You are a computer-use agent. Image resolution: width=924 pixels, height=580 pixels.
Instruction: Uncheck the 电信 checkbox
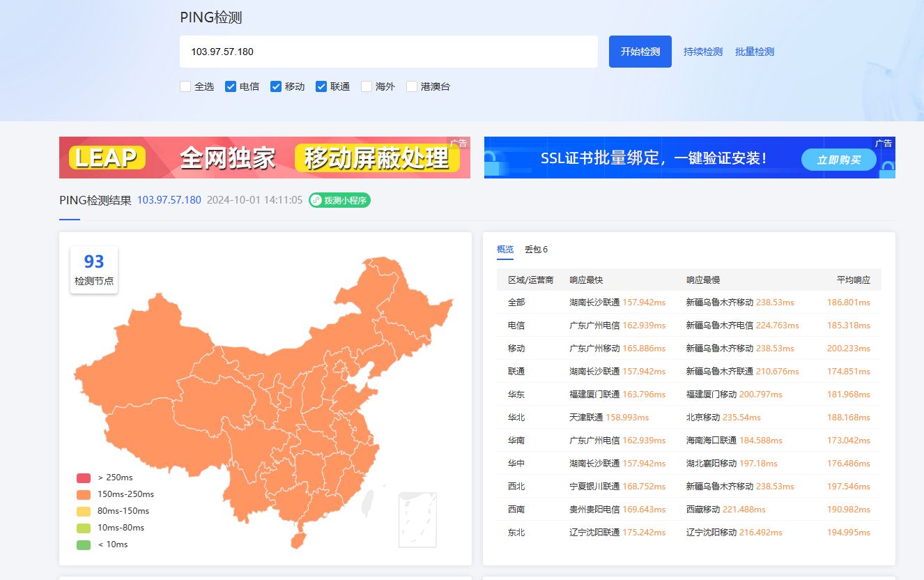[231, 86]
